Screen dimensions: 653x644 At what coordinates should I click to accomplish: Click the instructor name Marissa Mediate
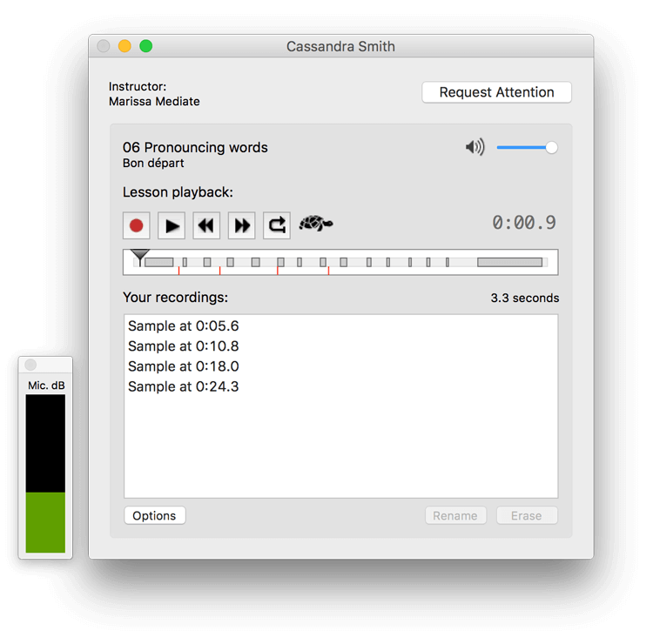tap(154, 102)
